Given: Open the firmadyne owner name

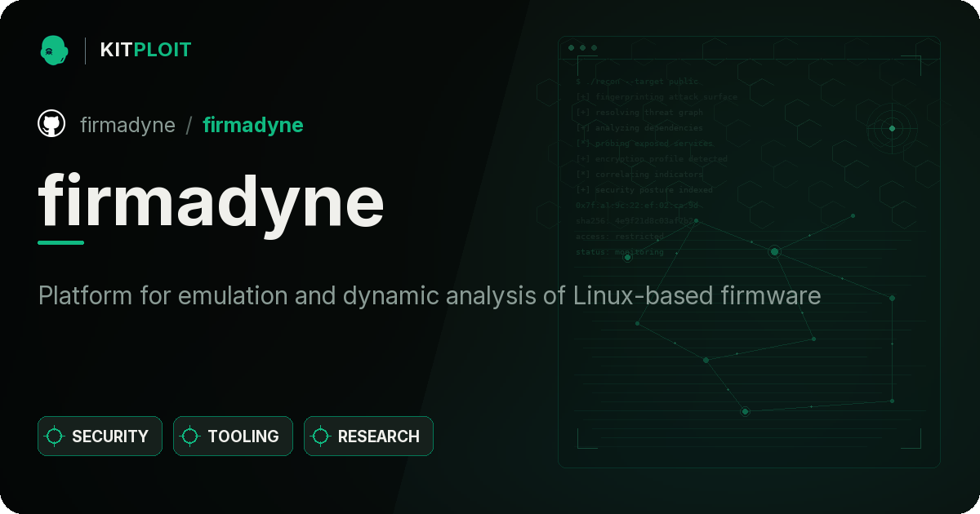Looking at the screenshot, I should pyautogui.click(x=127, y=125).
